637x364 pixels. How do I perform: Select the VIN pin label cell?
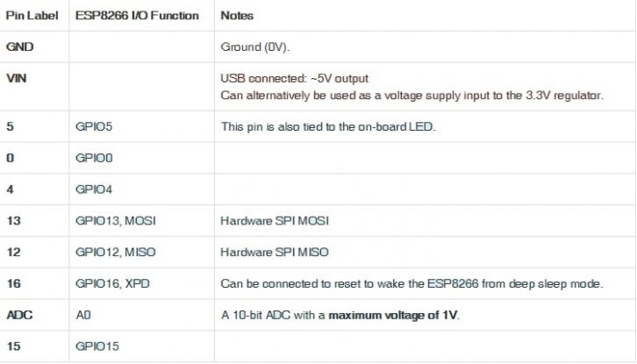coord(17,78)
